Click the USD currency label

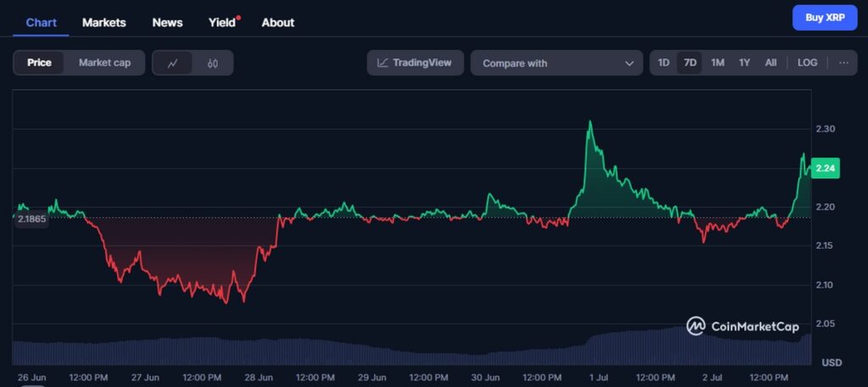pos(832,362)
